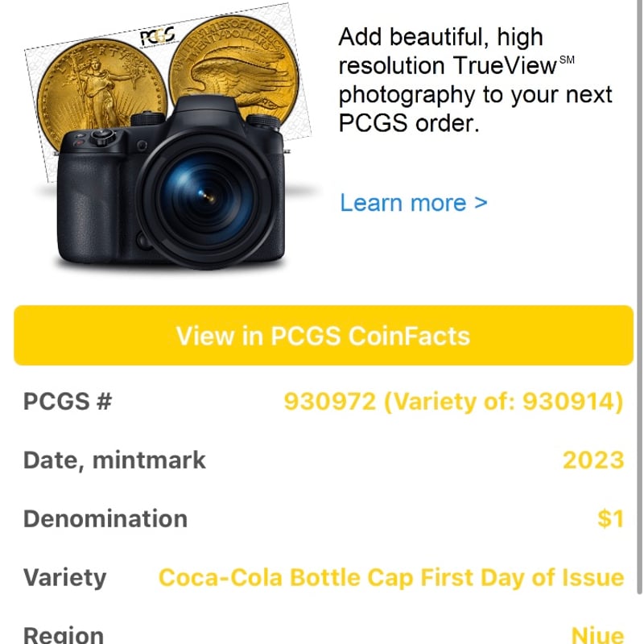The height and width of the screenshot is (644, 644).
Task: Open Coca-Cola Bottle Cap First Day of Issue variety
Action: [391, 577]
